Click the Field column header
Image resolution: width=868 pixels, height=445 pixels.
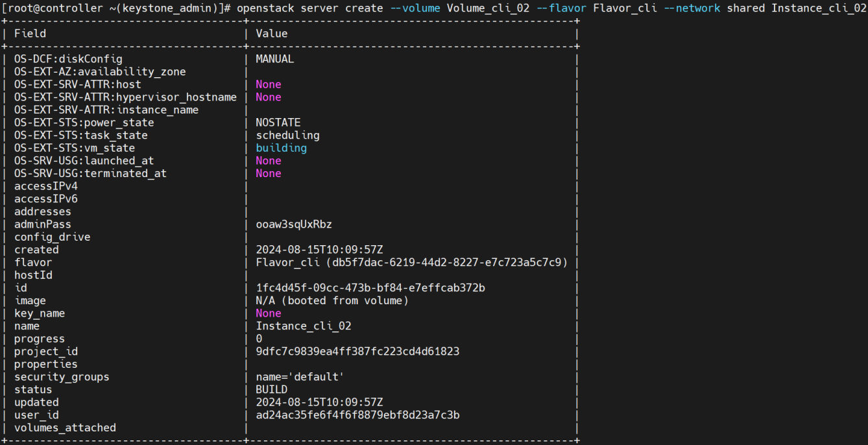(30, 34)
